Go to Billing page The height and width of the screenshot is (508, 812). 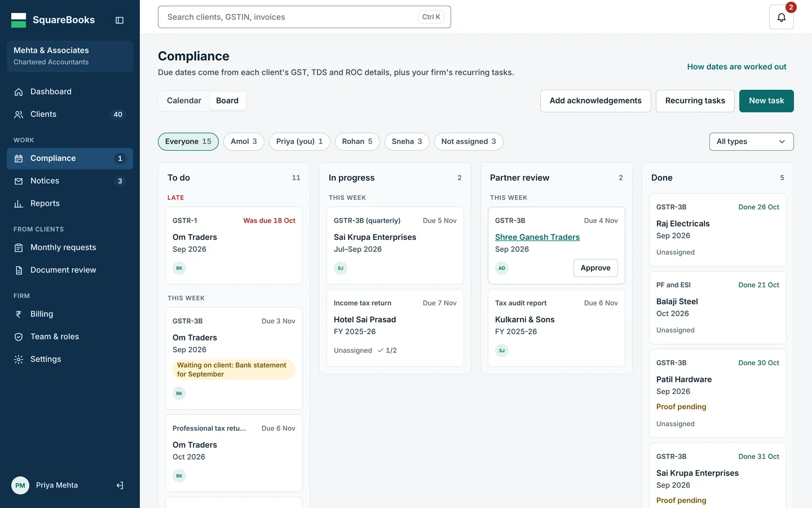pyautogui.click(x=70, y=314)
